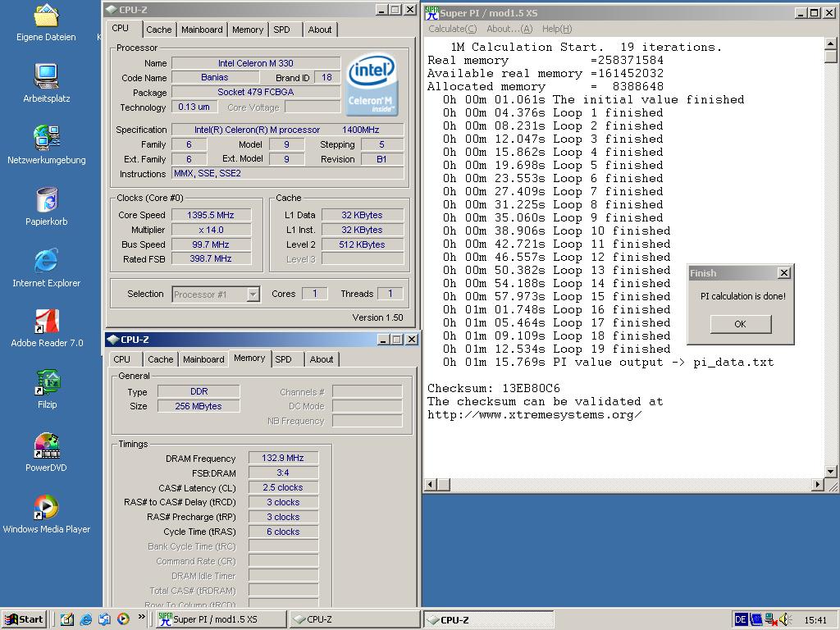The image size is (840, 630).
Task: Launch the PowerDVD desktop shortcut
Action: (x=47, y=445)
